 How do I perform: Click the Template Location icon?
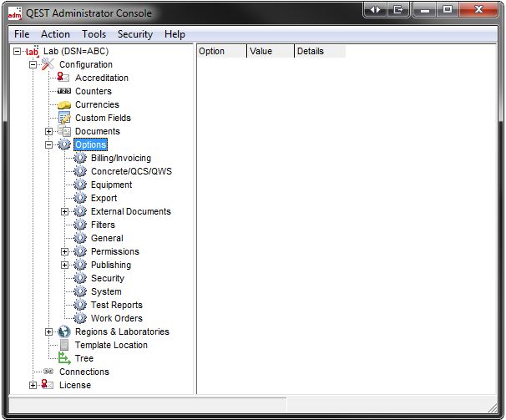click(64, 345)
